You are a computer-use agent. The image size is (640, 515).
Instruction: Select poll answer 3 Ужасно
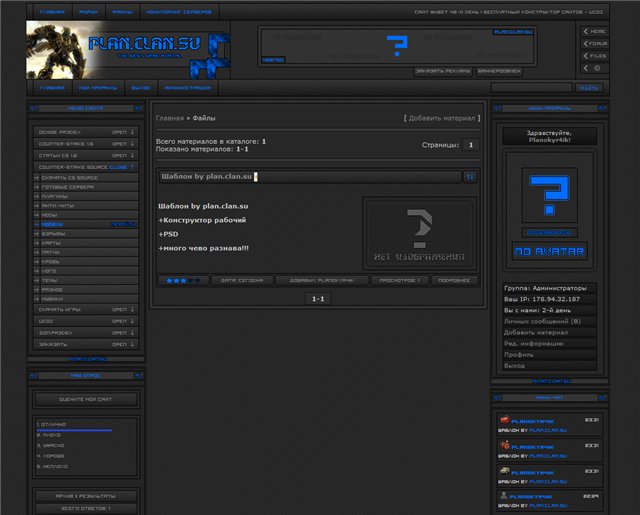(51, 446)
